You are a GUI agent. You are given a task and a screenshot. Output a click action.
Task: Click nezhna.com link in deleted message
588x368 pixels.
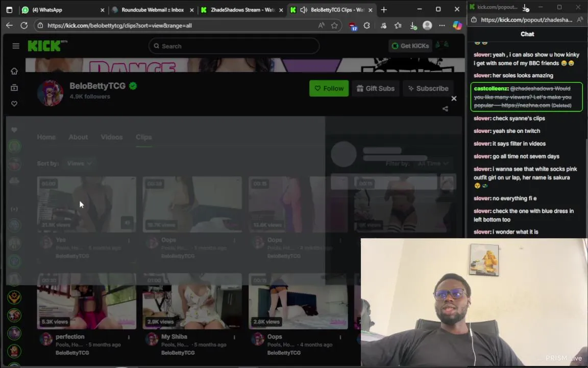point(525,105)
